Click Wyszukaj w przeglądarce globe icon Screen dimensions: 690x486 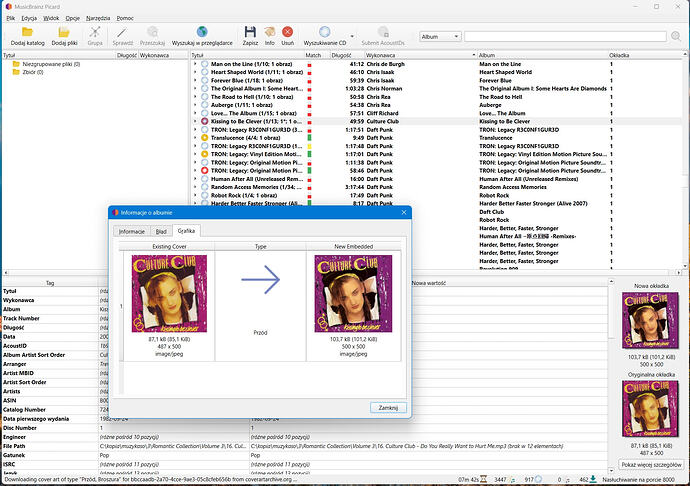[202, 32]
